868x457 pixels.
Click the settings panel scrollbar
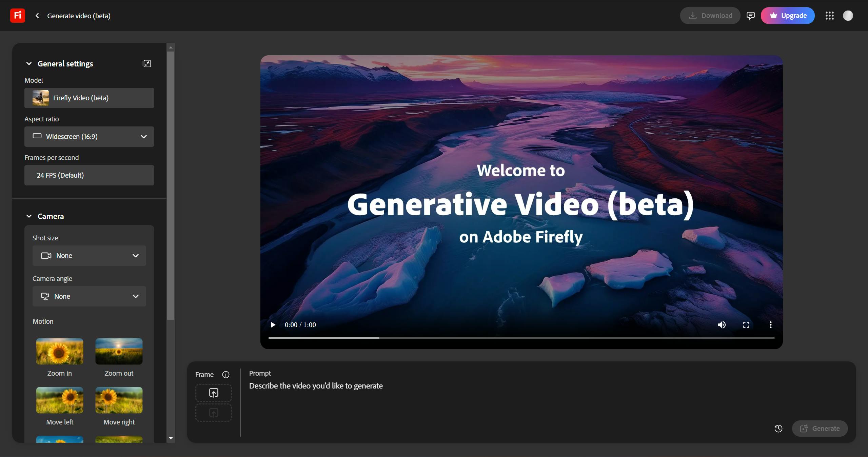[171, 185]
